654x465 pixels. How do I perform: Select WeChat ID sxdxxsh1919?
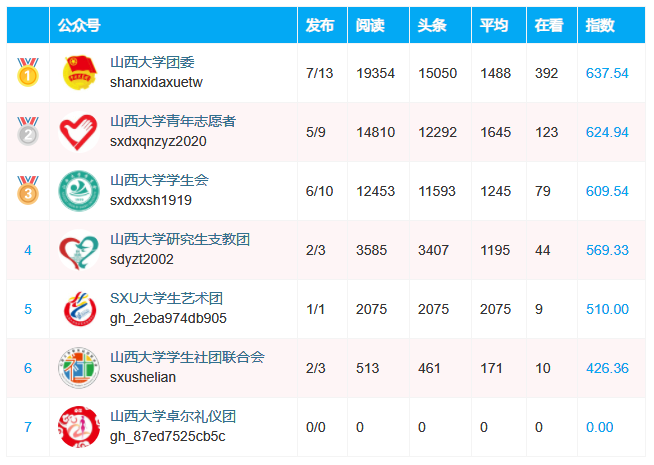pos(151,201)
